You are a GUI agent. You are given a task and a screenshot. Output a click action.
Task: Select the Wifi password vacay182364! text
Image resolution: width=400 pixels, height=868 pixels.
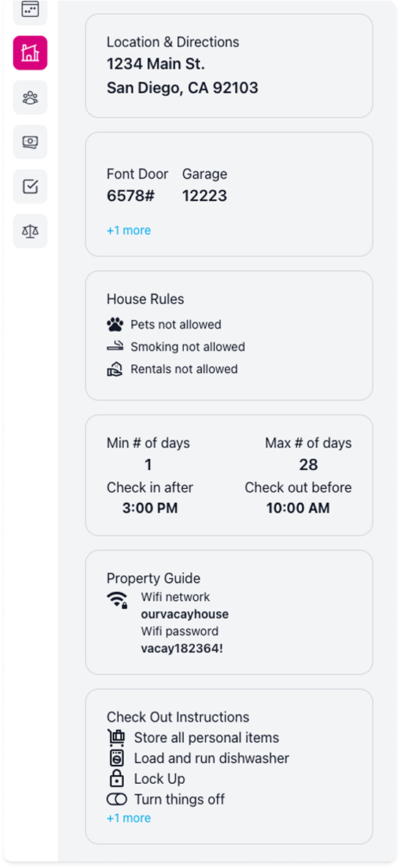pos(182,648)
